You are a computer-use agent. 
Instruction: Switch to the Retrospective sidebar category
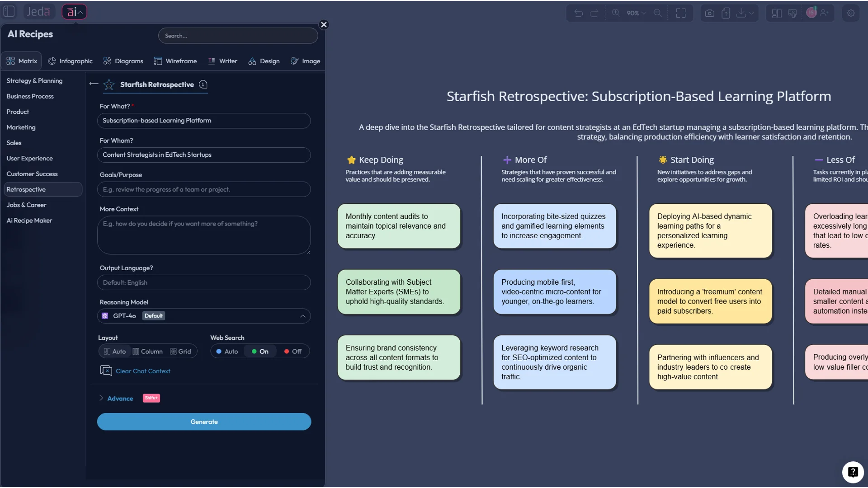pos(27,189)
